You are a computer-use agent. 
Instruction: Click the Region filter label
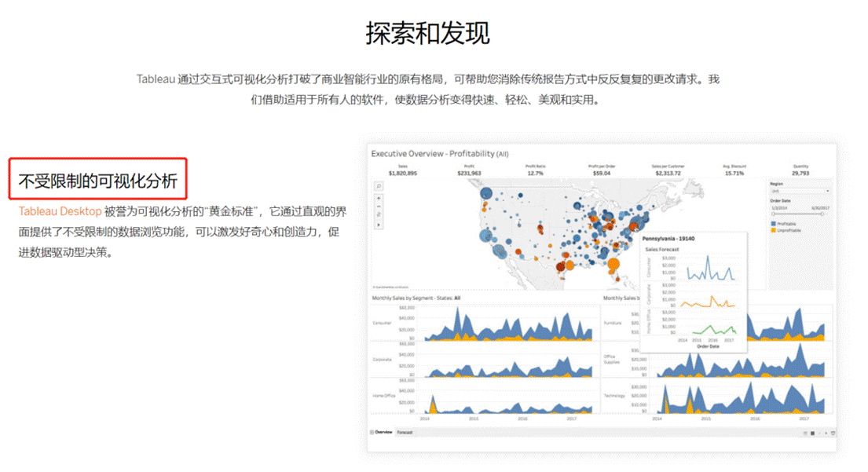click(x=776, y=184)
